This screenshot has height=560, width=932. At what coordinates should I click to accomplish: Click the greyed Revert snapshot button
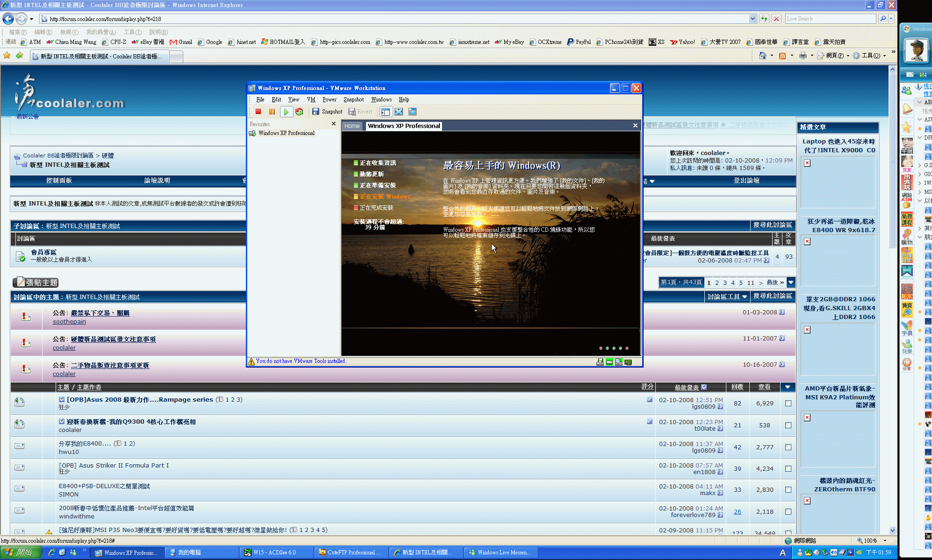click(x=360, y=112)
